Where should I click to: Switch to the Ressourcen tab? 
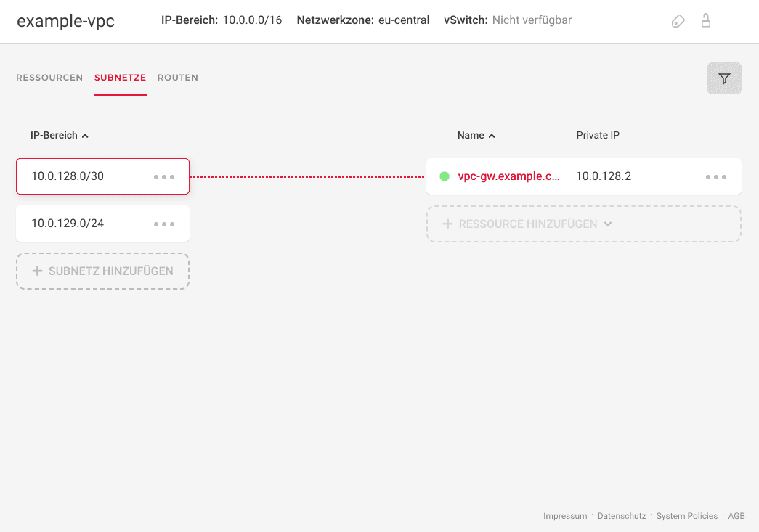coord(49,78)
